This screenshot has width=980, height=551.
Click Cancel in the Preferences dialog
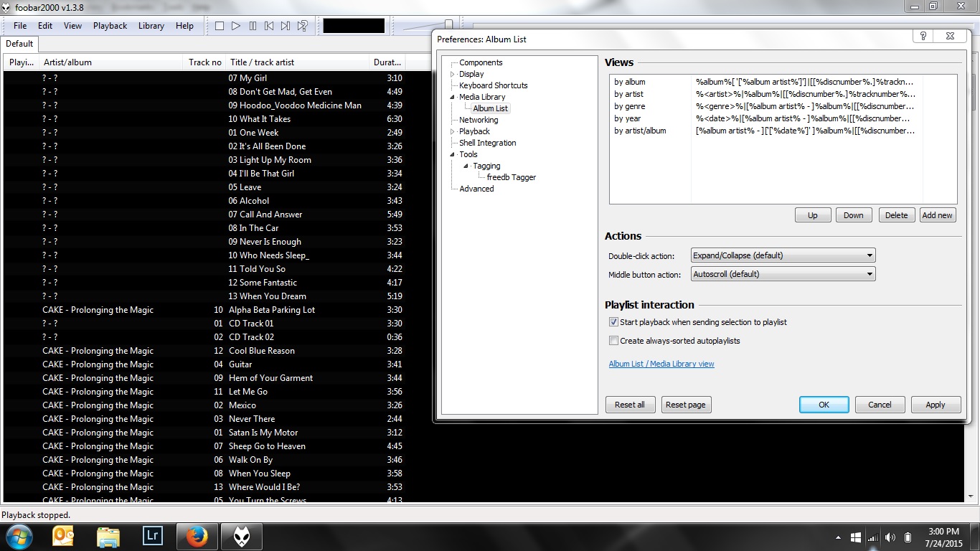(880, 405)
